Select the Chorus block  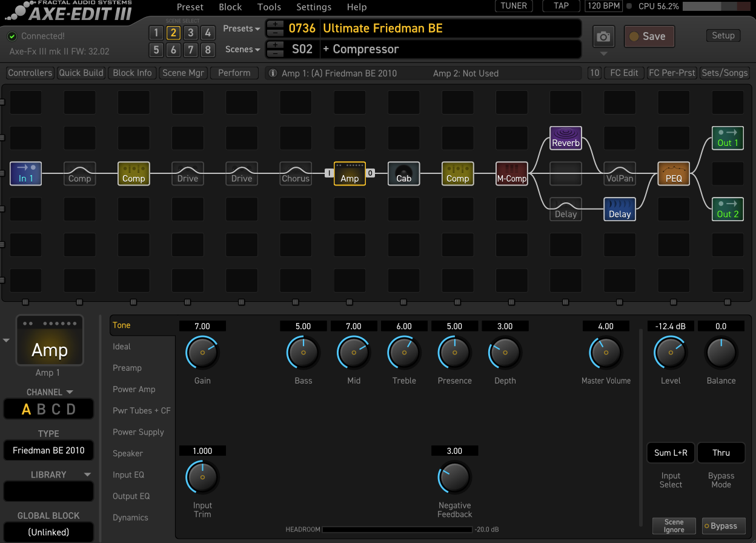296,173
